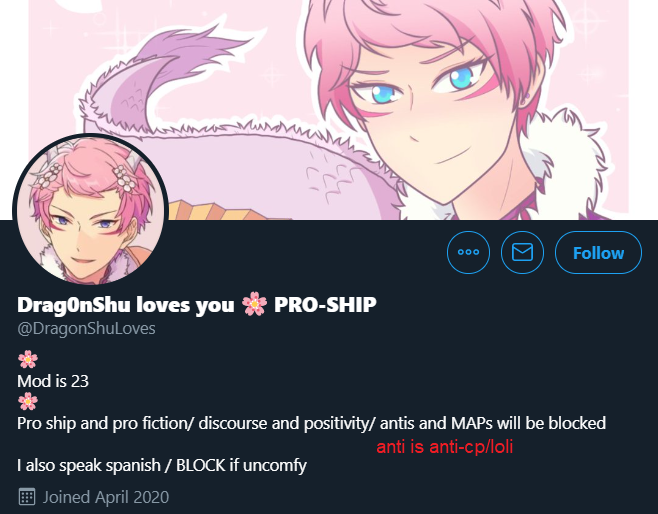
Task: Select the @DragonShuLoves handle
Action: 86,329
